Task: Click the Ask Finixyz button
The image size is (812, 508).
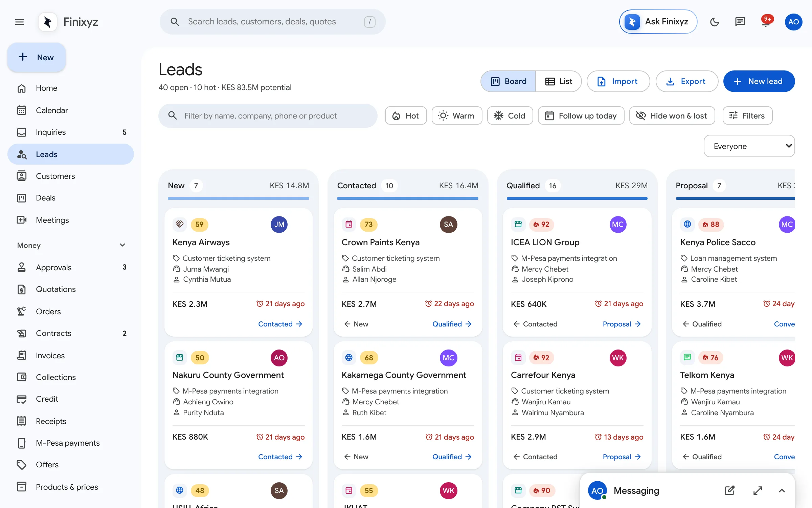Action: (658, 22)
